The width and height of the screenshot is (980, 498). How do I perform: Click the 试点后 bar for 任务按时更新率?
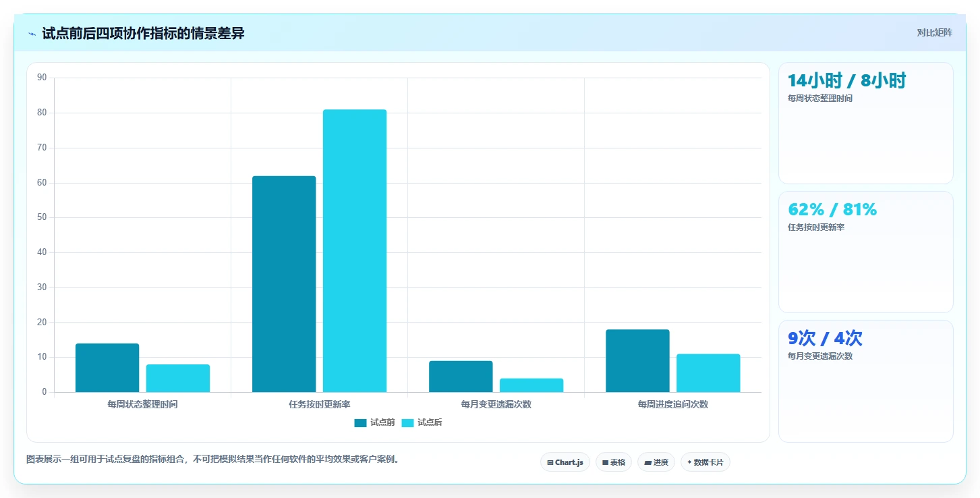(x=355, y=251)
